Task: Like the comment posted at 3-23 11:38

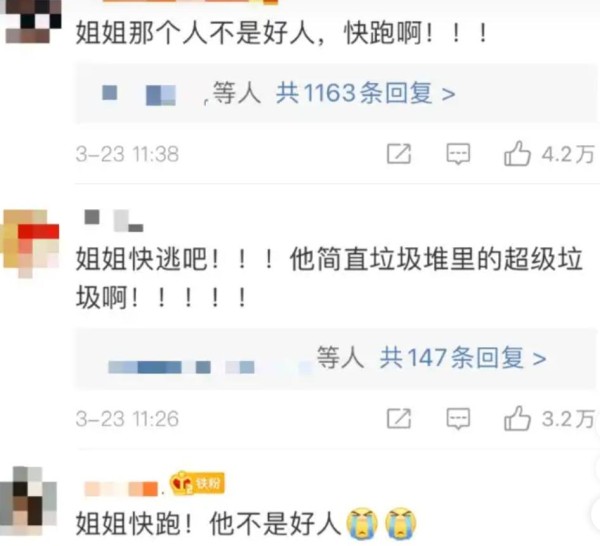Action: 517,153
